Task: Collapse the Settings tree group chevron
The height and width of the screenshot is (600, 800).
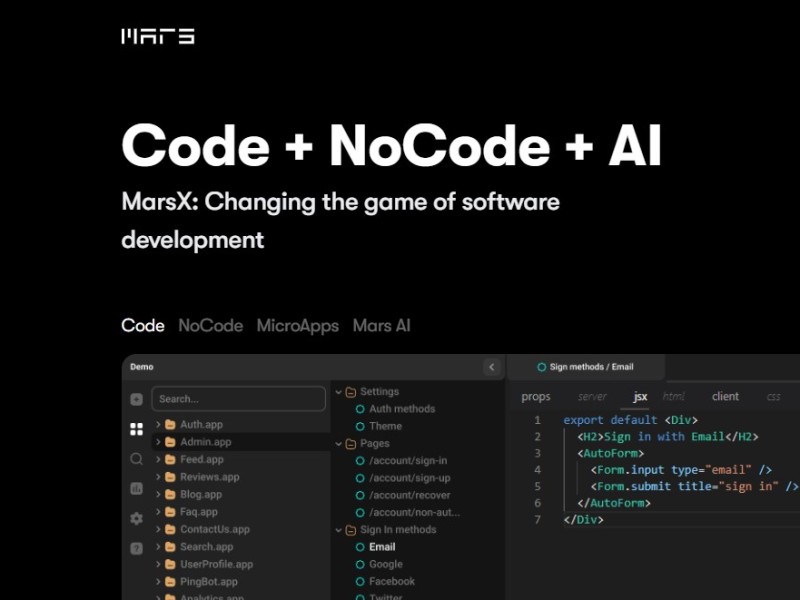Action: pyautogui.click(x=338, y=392)
